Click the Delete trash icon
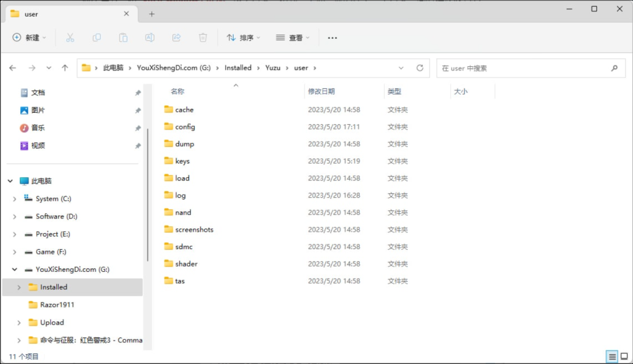This screenshot has height=364, width=633. coord(203,38)
